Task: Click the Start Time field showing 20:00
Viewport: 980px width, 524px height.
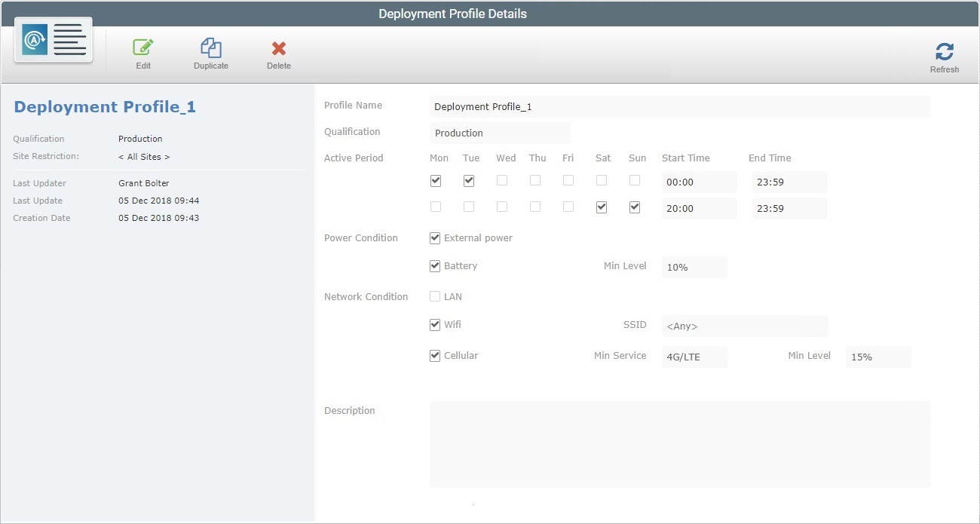Action: [698, 208]
